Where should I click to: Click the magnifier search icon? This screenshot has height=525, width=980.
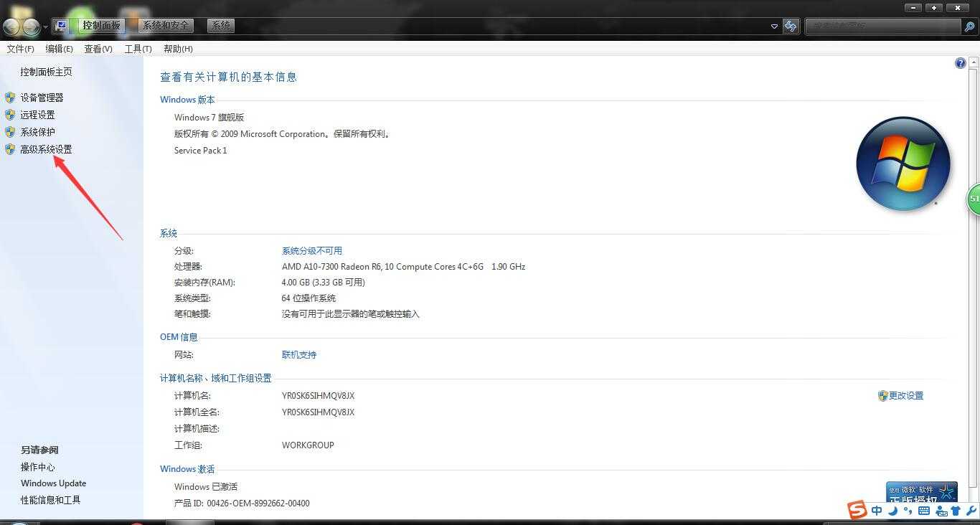tap(969, 27)
